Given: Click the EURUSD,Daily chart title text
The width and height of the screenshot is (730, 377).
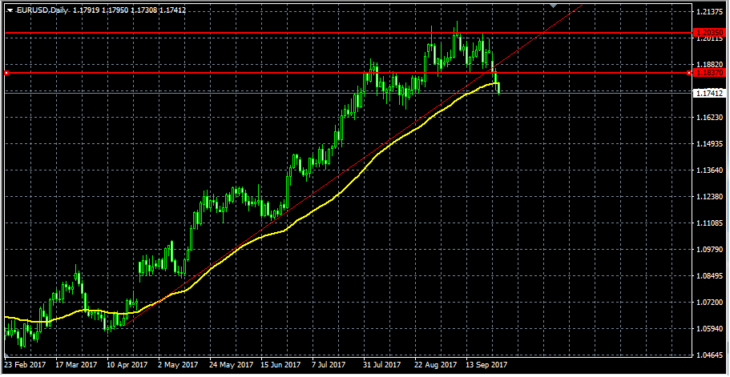Looking at the screenshot, I should click(x=43, y=10).
